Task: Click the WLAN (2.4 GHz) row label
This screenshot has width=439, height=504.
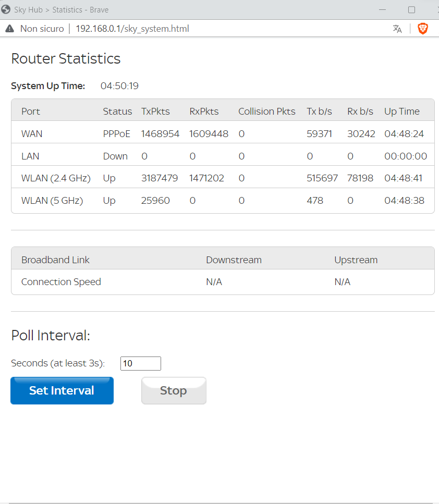Action: point(56,178)
